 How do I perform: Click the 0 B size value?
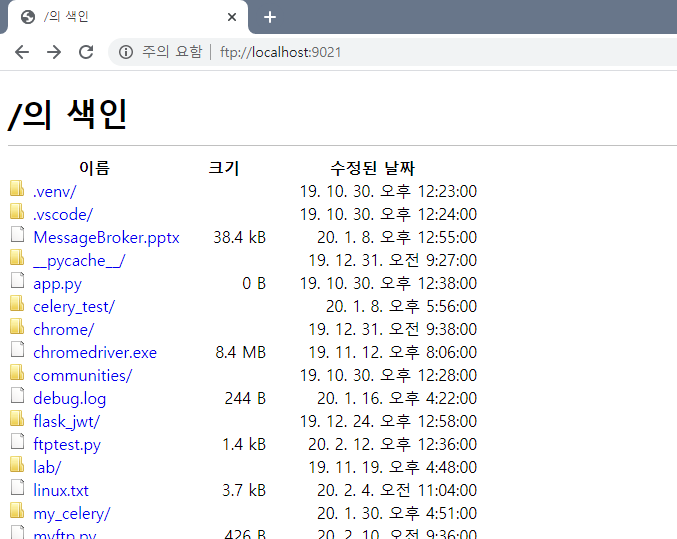coord(254,284)
